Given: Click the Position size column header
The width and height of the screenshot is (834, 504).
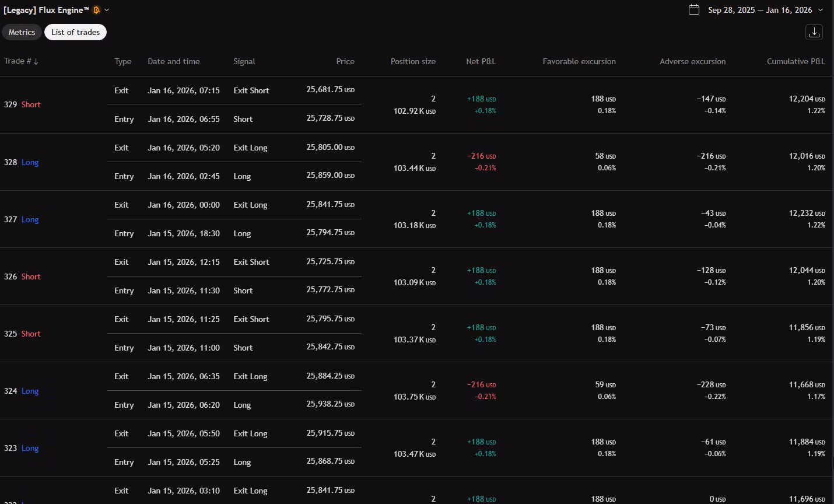Looking at the screenshot, I should [412, 61].
